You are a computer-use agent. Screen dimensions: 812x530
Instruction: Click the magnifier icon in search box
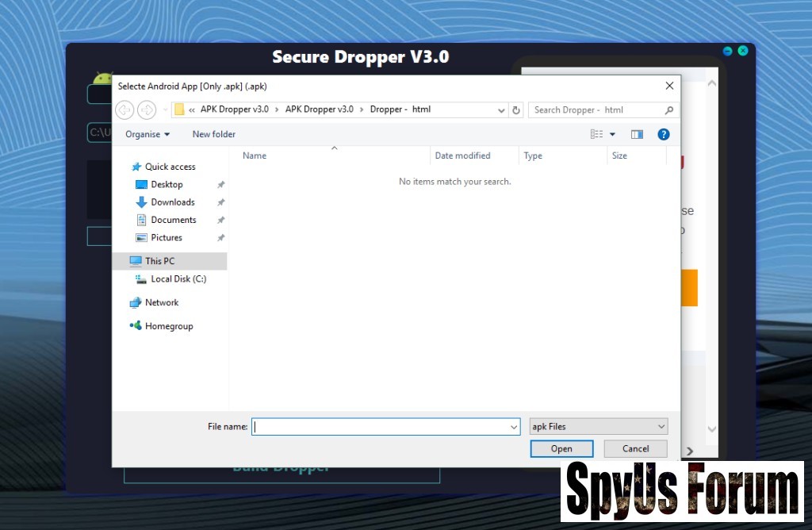(x=669, y=110)
